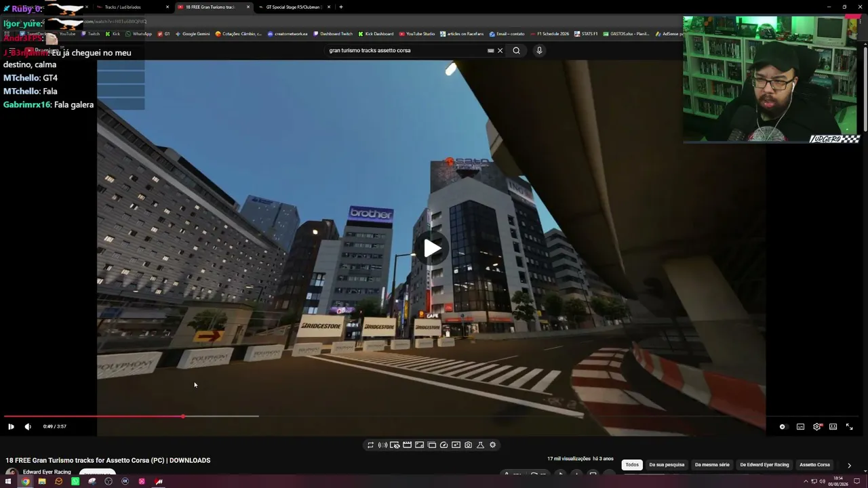Open the Kick Dashboard bookmark
868x488 pixels.
point(376,34)
